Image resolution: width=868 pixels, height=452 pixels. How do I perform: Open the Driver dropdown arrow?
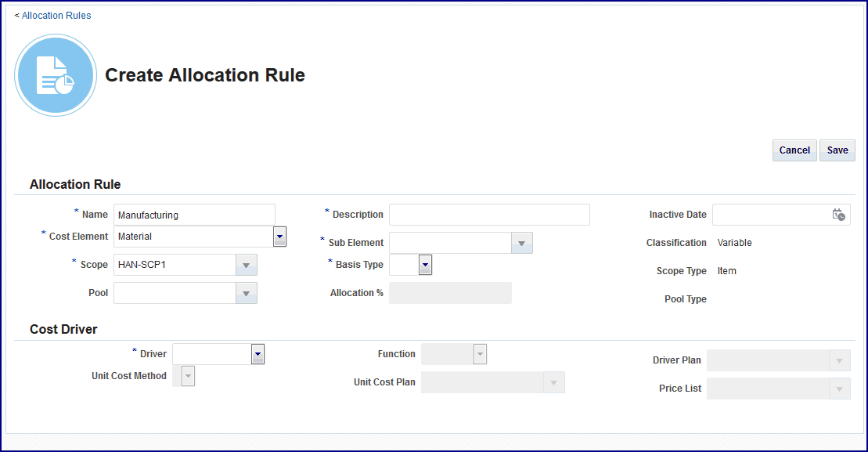pyautogui.click(x=258, y=354)
